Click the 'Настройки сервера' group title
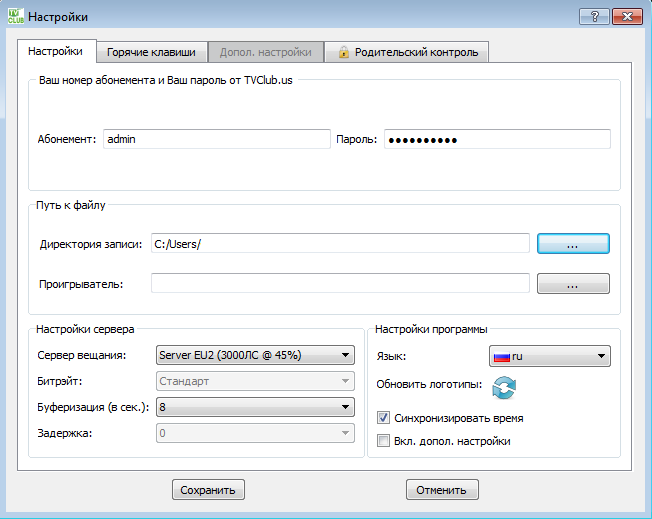 click(85, 329)
